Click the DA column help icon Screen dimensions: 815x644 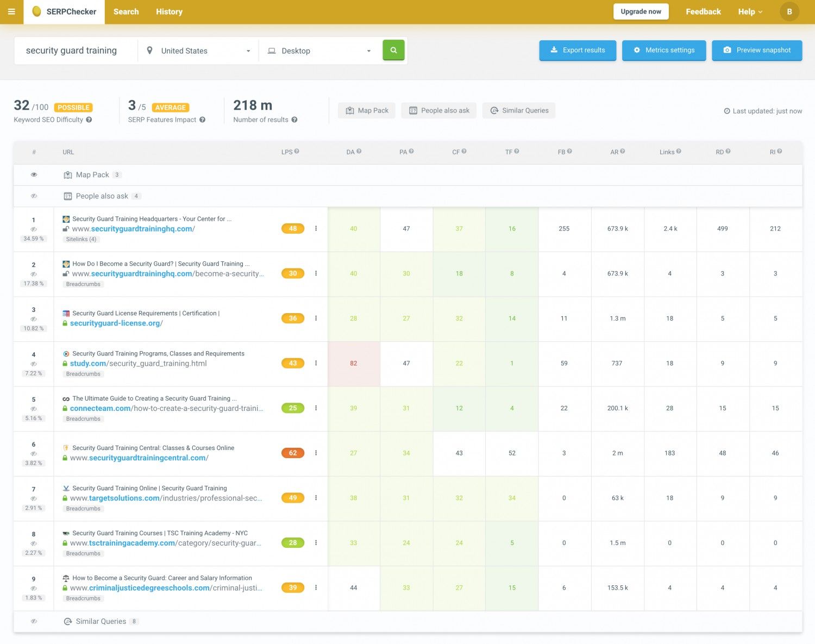point(359,152)
